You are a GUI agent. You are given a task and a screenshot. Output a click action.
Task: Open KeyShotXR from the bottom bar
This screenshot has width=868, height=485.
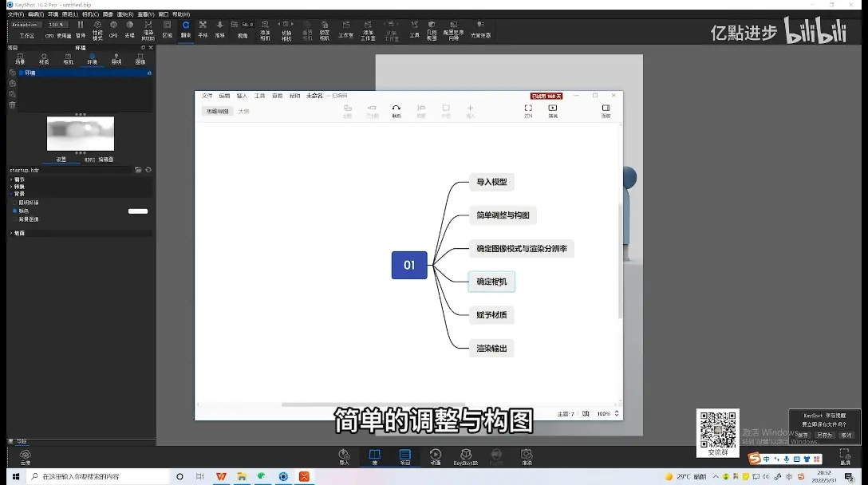tap(466, 457)
